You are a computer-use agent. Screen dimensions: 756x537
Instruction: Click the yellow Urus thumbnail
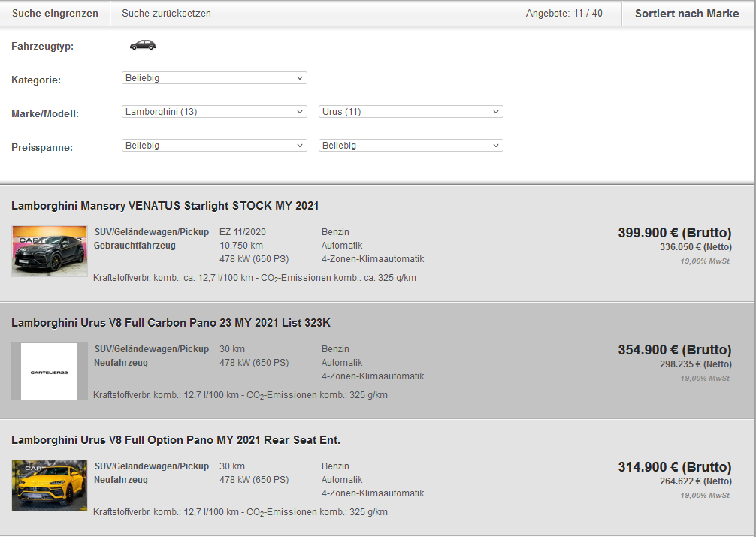pyautogui.click(x=49, y=485)
